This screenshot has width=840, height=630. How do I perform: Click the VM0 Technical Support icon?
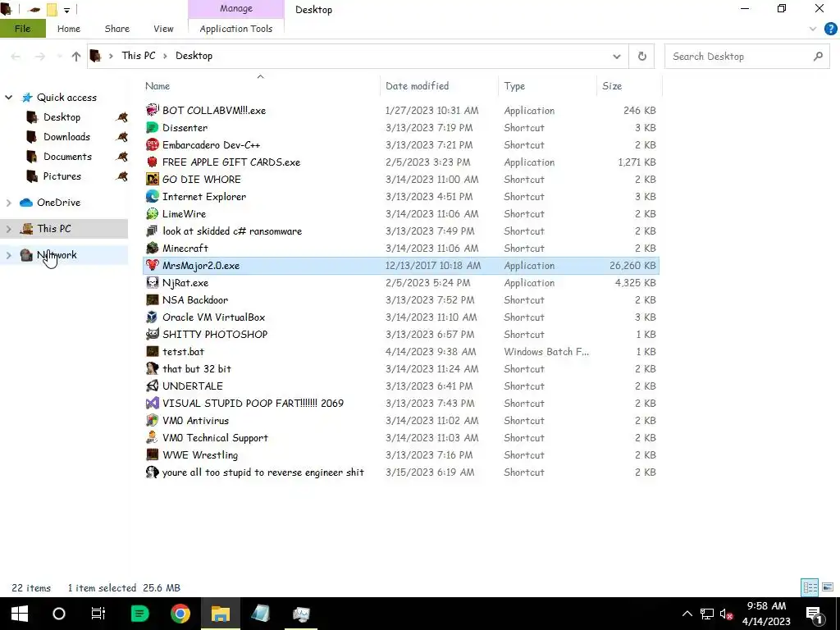152,438
